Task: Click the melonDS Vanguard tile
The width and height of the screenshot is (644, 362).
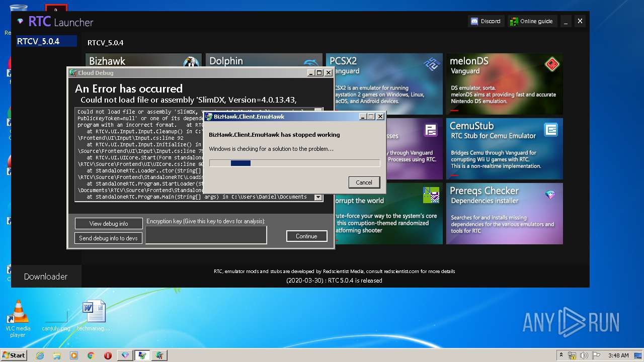Action: [x=504, y=84]
